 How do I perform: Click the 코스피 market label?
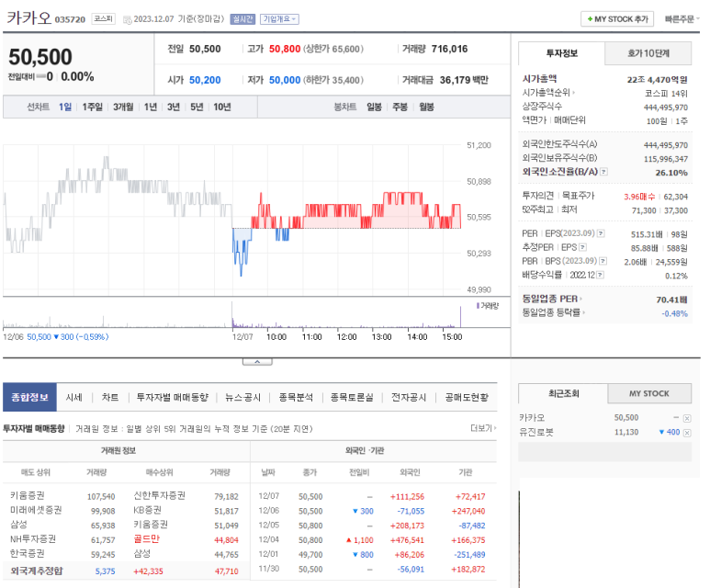point(103,18)
